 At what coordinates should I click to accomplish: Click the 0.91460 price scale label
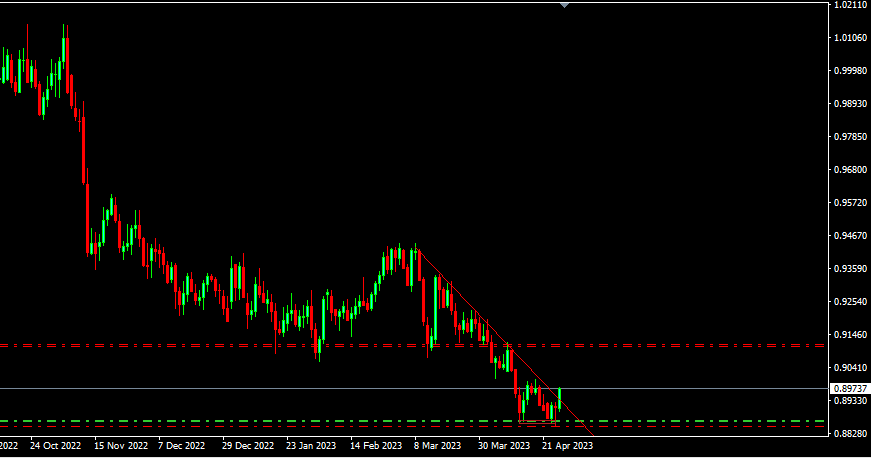tap(850, 335)
